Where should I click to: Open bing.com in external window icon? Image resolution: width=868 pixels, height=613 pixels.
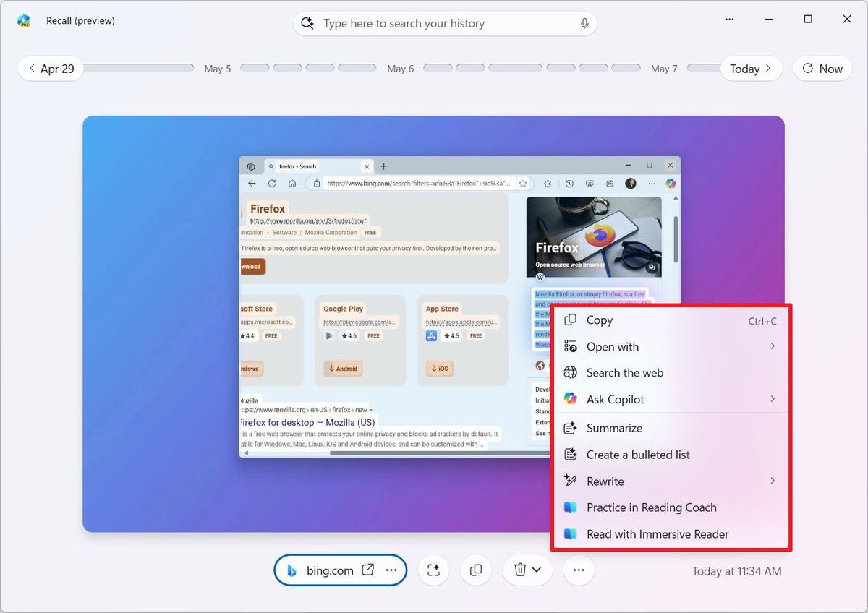pyautogui.click(x=367, y=570)
